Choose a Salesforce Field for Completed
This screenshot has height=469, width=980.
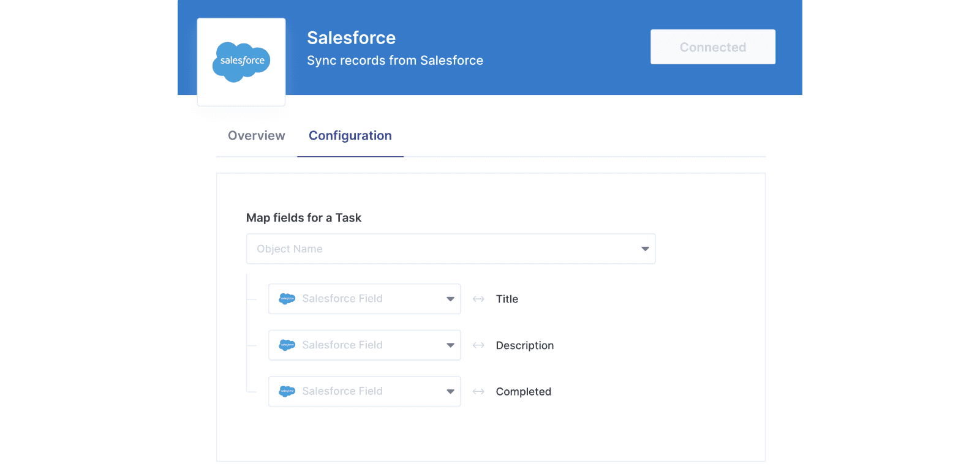364,391
